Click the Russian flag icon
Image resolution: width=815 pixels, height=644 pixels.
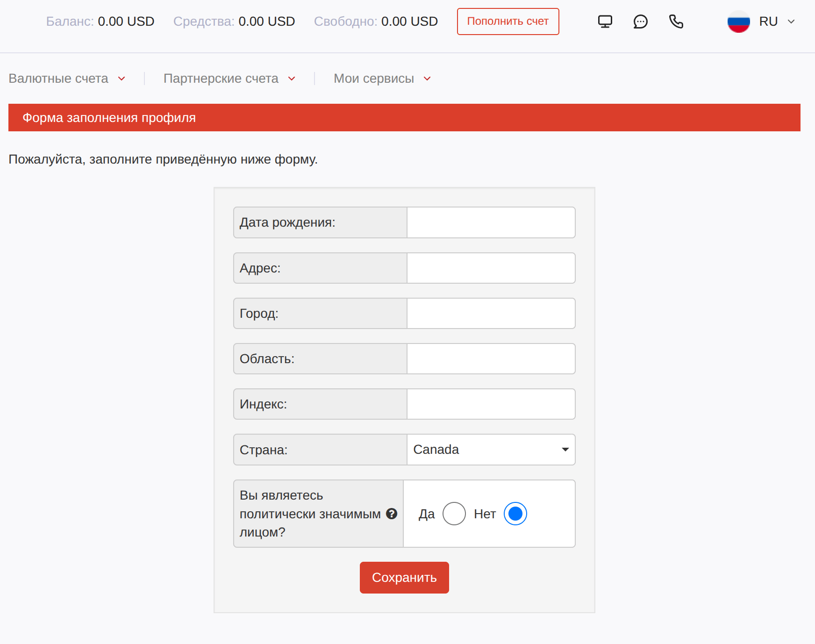tap(738, 21)
